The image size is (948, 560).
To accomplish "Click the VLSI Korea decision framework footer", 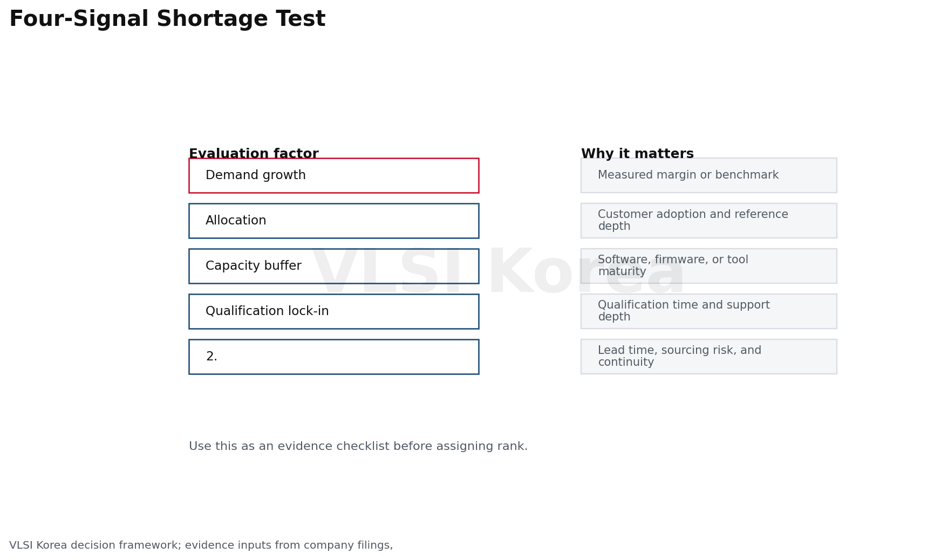I will 201,545.
